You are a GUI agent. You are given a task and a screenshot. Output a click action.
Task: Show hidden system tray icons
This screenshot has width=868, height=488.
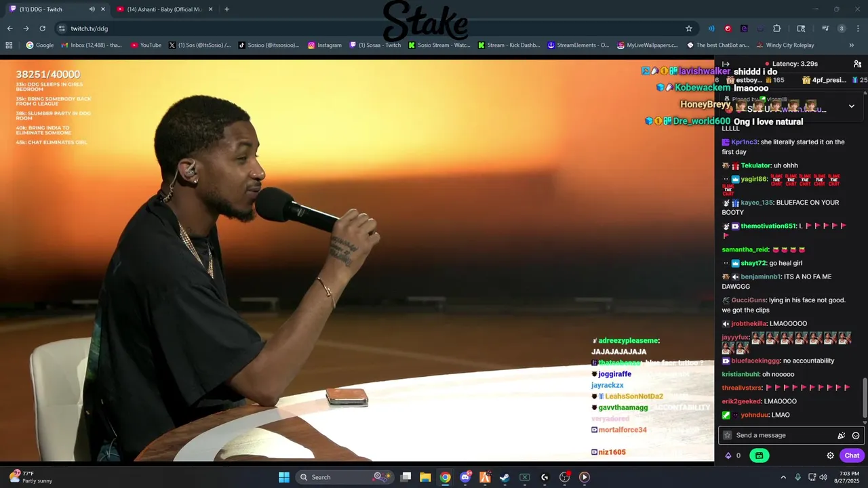(x=783, y=477)
